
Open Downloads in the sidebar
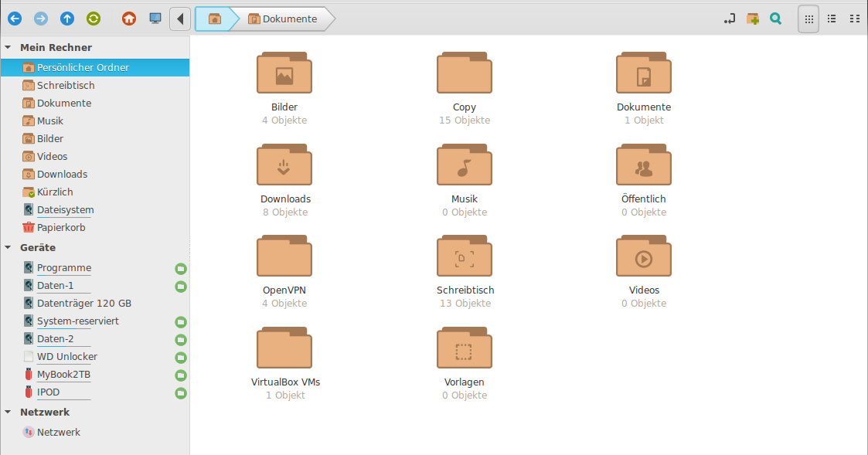pos(94,174)
